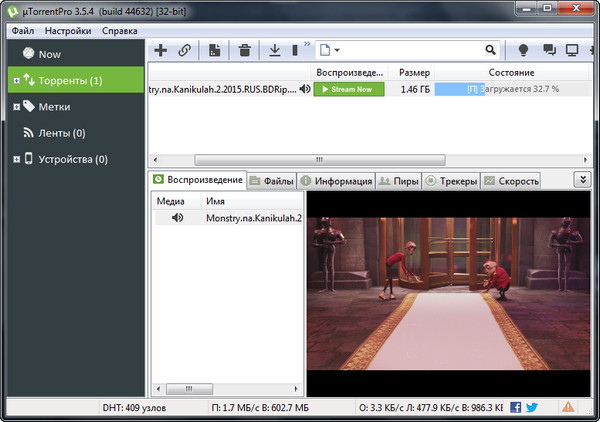Click the warning triangle in status bar
The image size is (600, 422).
568,407
